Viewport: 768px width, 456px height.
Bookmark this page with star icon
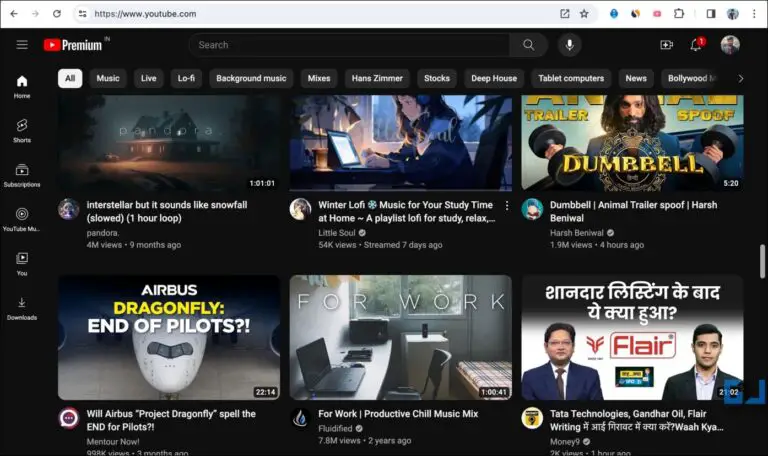click(x=584, y=14)
